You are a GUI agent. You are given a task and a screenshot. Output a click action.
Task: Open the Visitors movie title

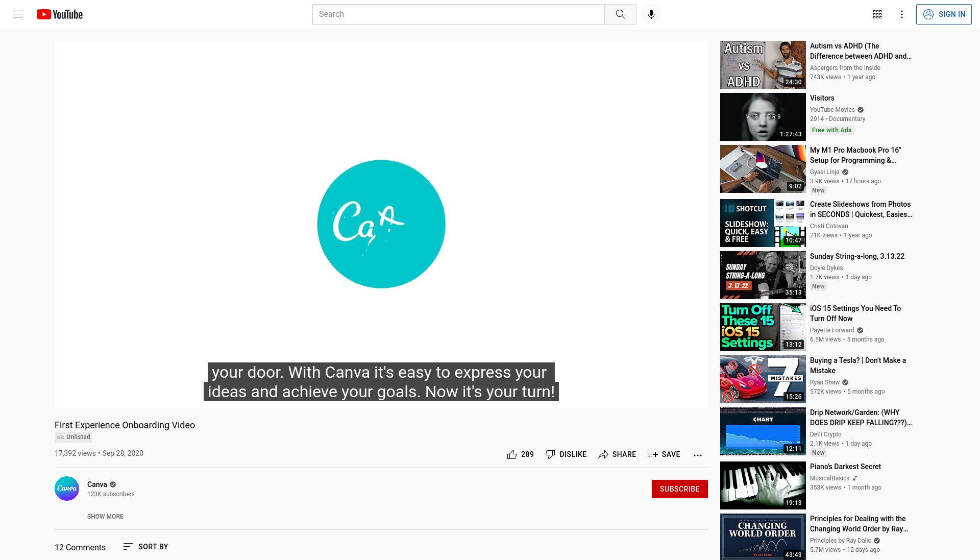click(x=822, y=98)
